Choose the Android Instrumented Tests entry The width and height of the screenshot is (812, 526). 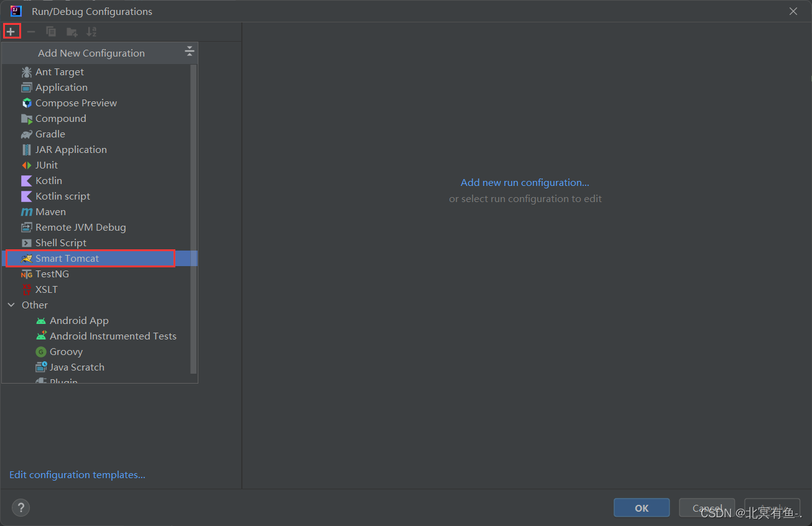(99, 336)
